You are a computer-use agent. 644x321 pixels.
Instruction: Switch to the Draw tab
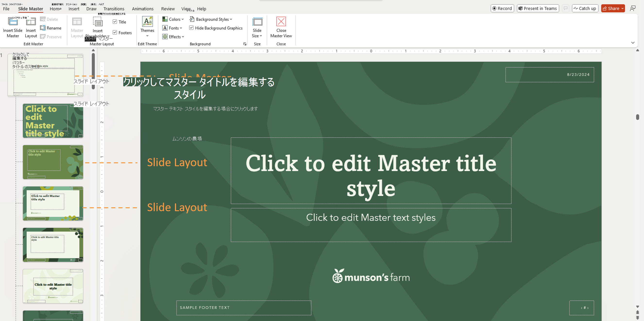tap(91, 9)
